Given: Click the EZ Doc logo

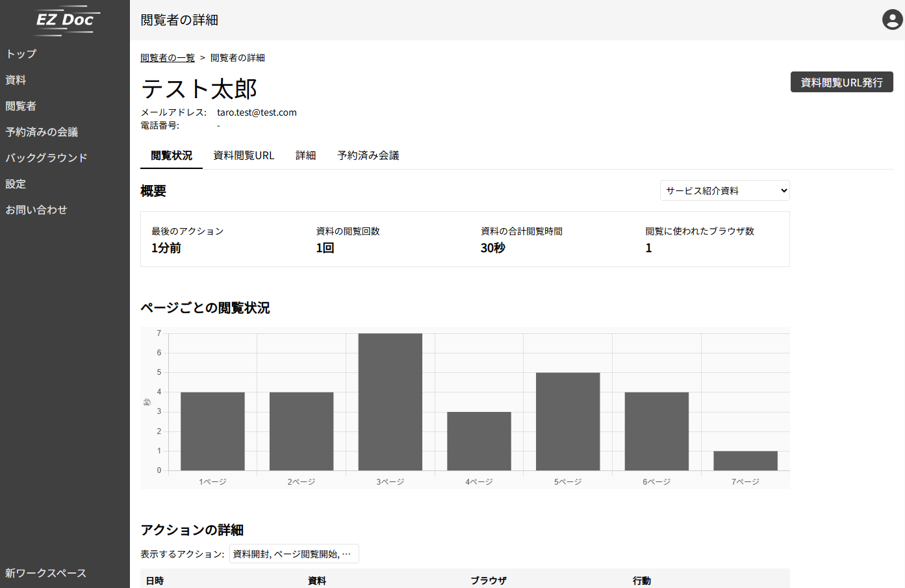Looking at the screenshot, I should point(65,20).
